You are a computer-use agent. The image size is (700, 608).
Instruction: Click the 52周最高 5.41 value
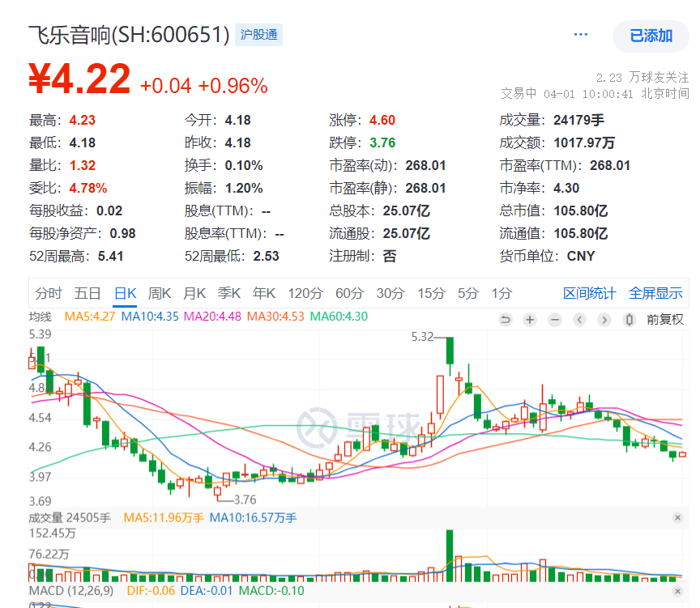(x=110, y=256)
